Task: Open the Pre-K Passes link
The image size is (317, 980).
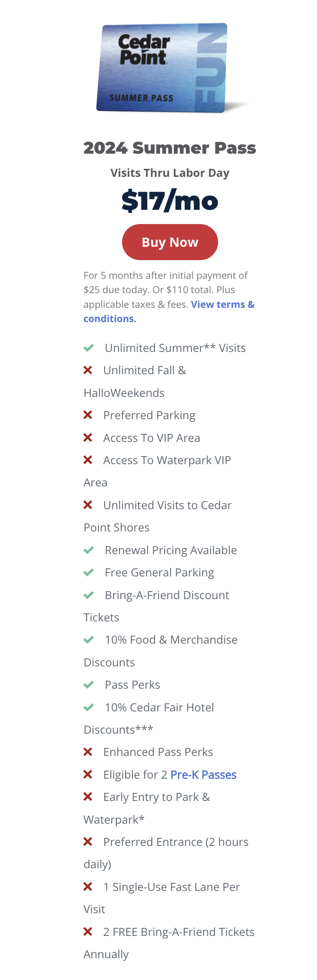Action: (203, 775)
